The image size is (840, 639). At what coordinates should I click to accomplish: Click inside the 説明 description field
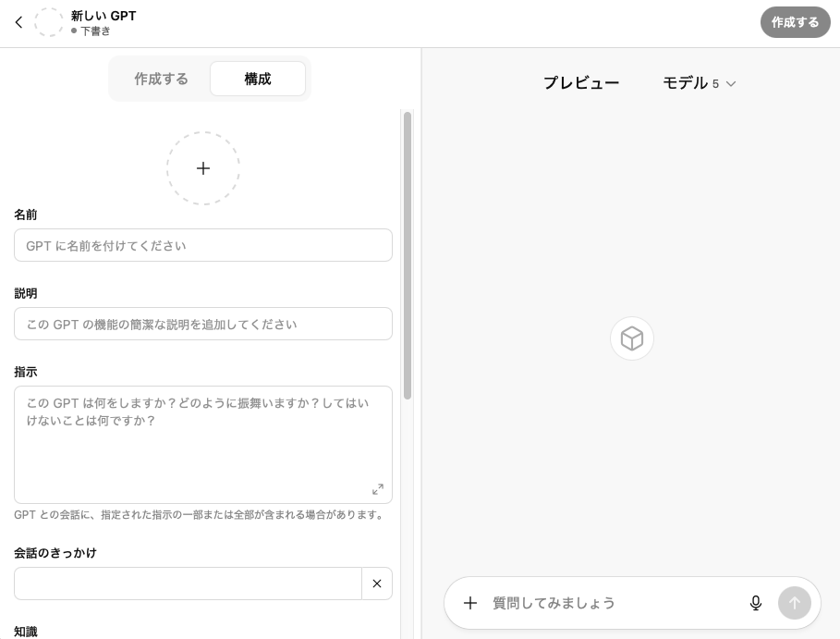click(203, 324)
